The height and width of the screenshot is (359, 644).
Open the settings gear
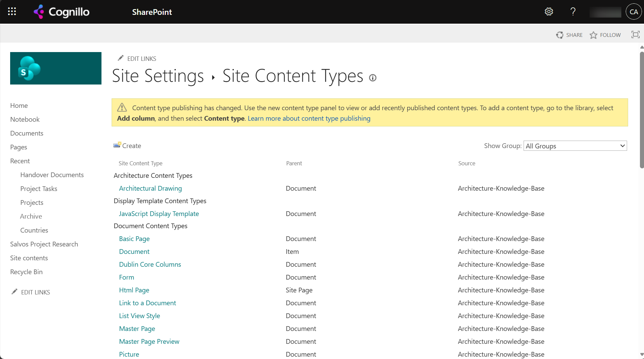[549, 12]
